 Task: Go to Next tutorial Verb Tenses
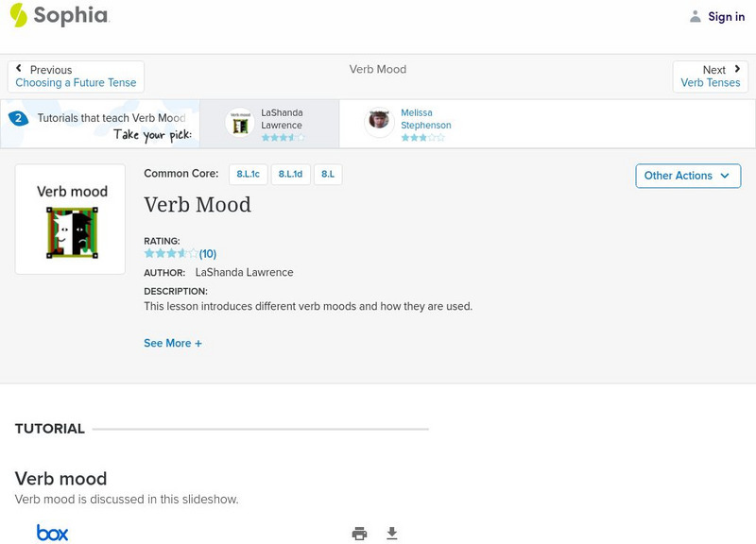click(711, 76)
